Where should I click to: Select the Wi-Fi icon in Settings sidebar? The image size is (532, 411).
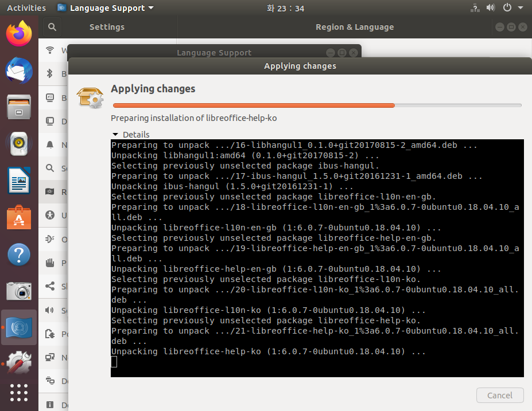click(x=50, y=50)
